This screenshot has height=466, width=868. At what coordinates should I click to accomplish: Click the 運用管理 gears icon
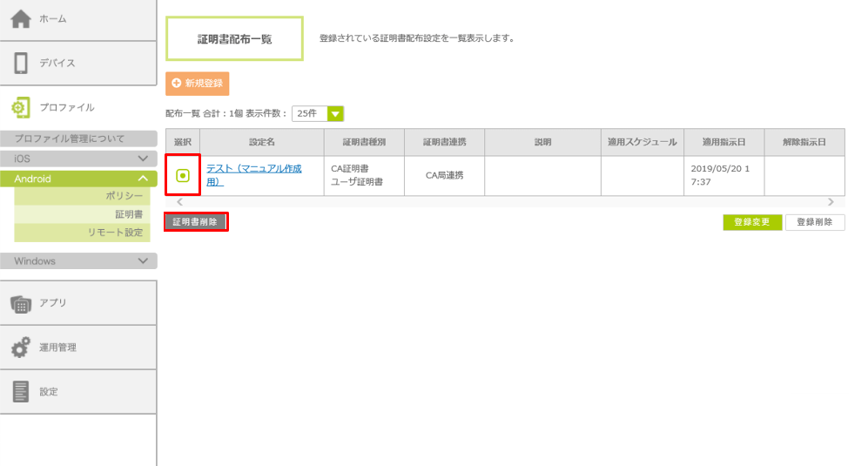(x=21, y=348)
